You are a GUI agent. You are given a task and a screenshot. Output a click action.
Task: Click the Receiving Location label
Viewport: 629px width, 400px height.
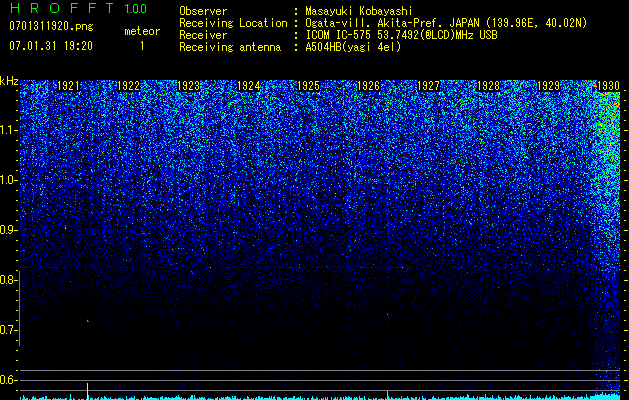click(233, 23)
